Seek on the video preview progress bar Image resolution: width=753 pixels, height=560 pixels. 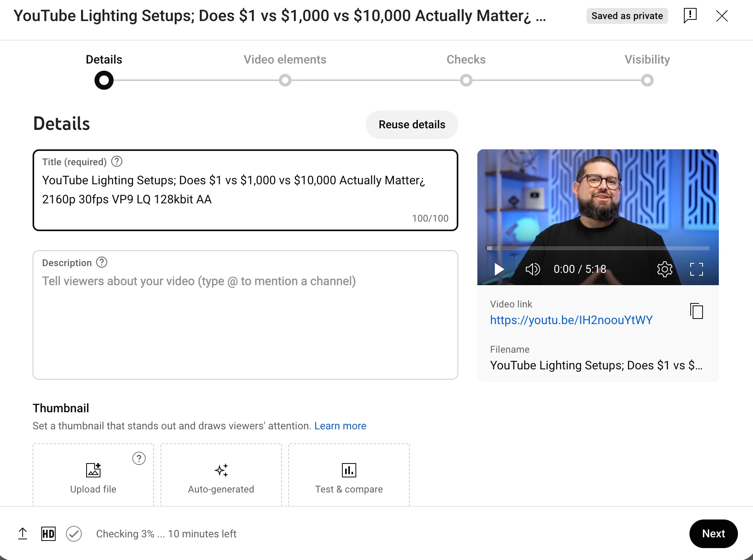[x=598, y=248]
